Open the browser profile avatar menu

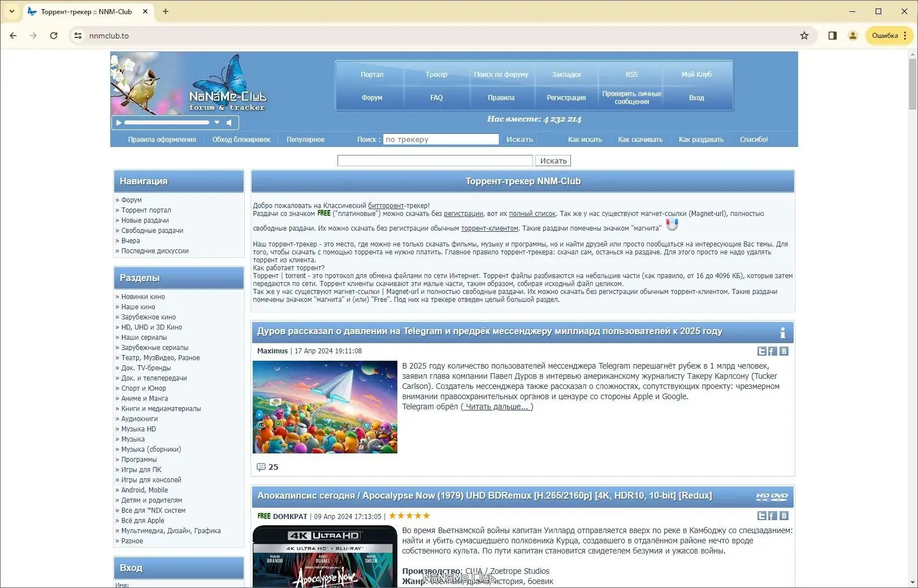point(852,35)
